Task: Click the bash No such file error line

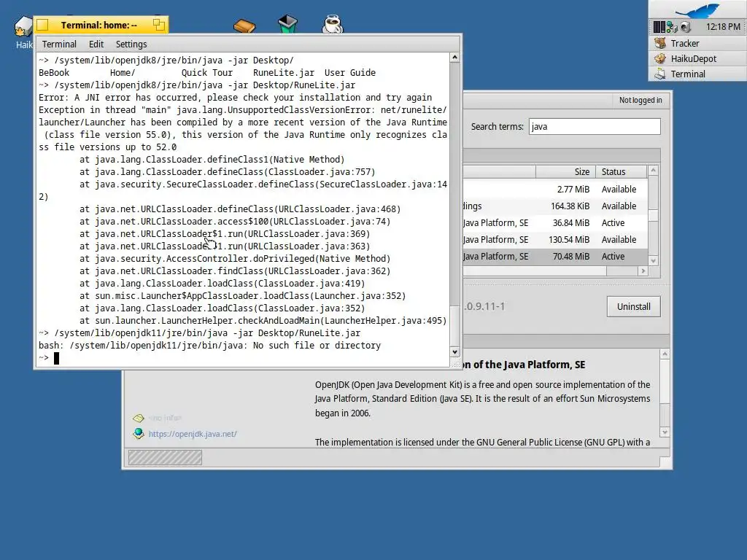Action: pyautogui.click(x=209, y=345)
